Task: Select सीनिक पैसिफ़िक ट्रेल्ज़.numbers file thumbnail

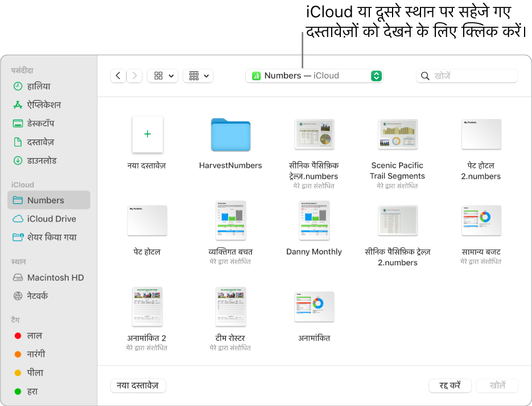Action: (x=314, y=134)
